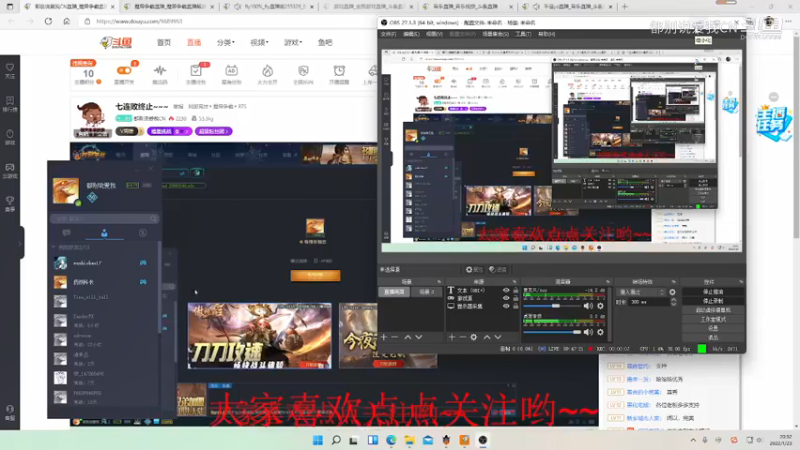Open the 设置 settings button in OBS controls
This screenshot has height=450, width=800.
[x=713, y=329]
